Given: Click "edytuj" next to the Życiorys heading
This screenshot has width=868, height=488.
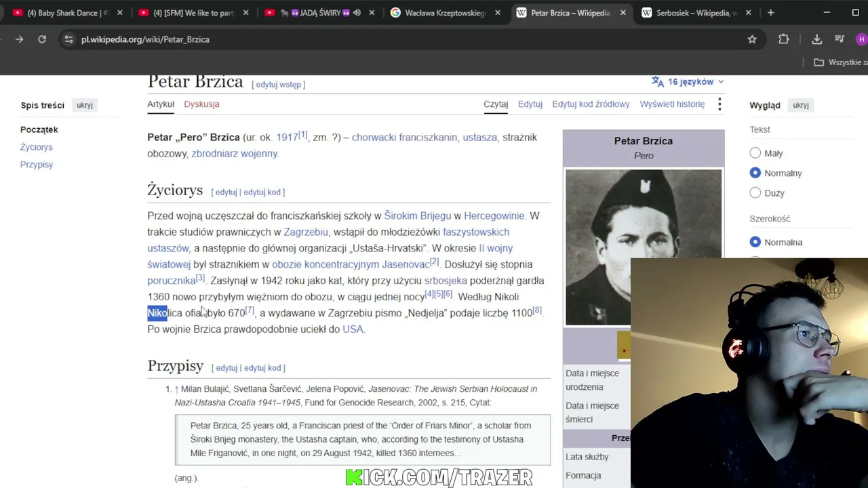Looking at the screenshot, I should pos(226,192).
